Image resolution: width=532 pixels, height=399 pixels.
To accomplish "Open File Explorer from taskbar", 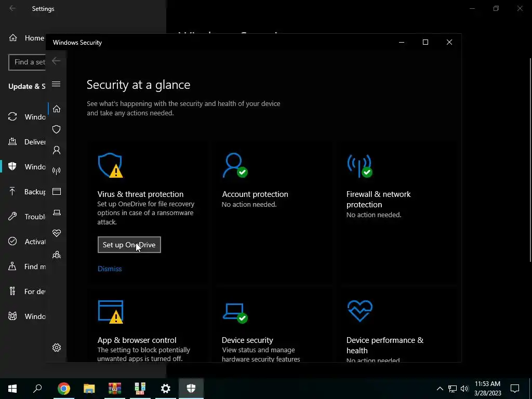I will pos(89,388).
